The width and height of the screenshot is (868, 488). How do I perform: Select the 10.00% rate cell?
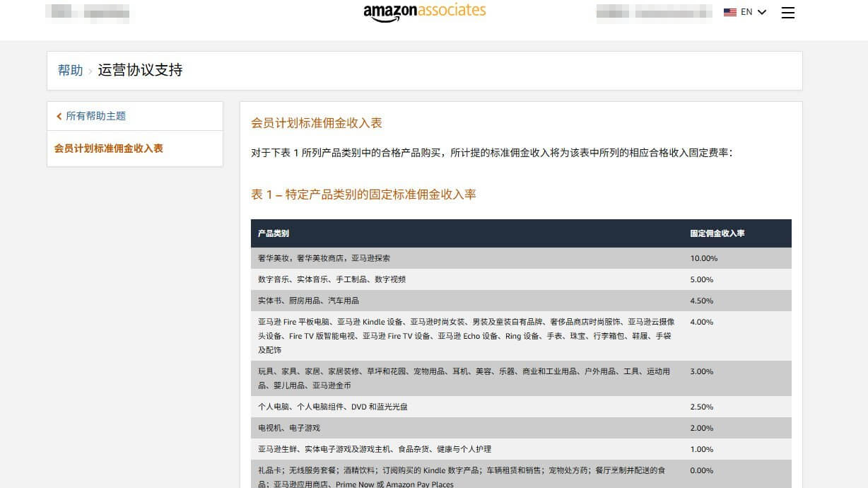(704, 258)
